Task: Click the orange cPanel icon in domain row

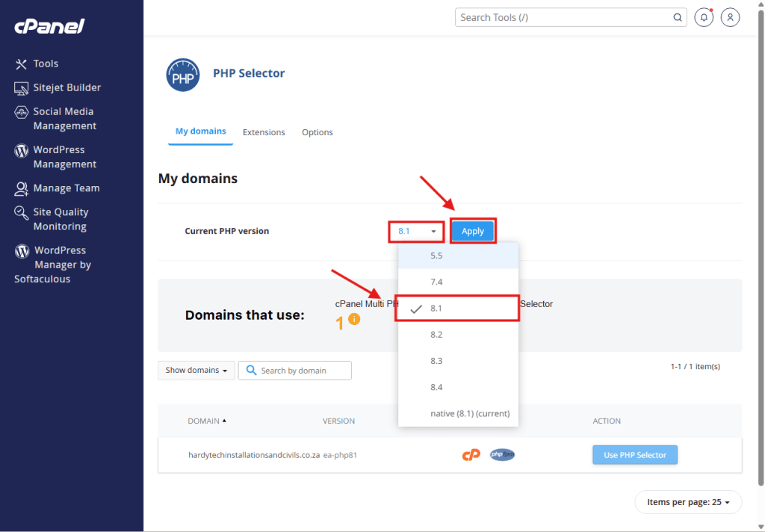Action: [471, 454]
